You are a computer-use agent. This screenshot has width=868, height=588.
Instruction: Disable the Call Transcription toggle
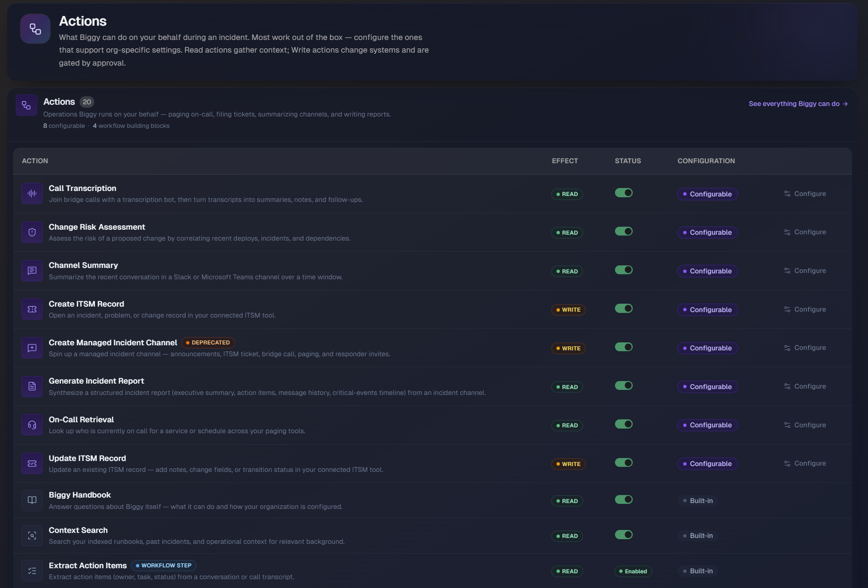coord(624,193)
